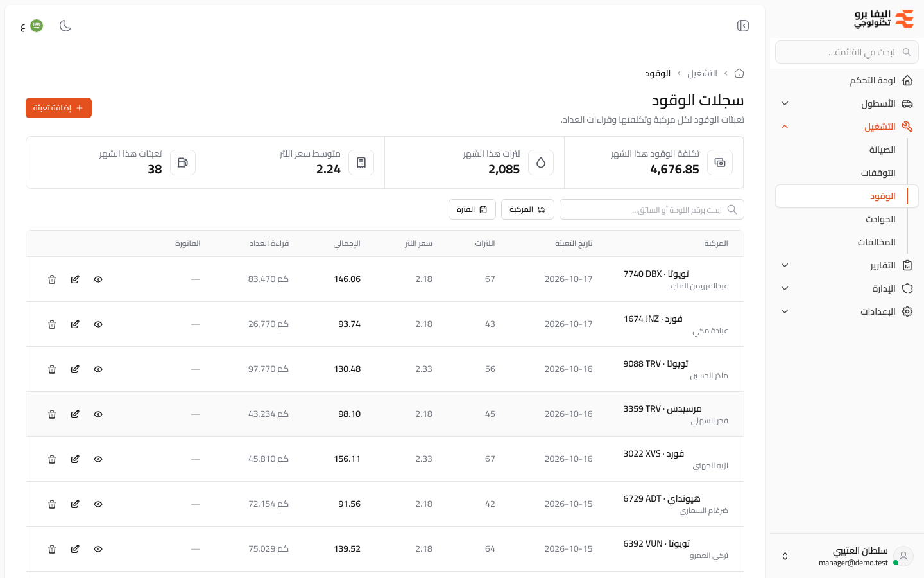Edit the 7740 DBX fuel record
Viewport: 924px width, 578px height.
click(75, 279)
